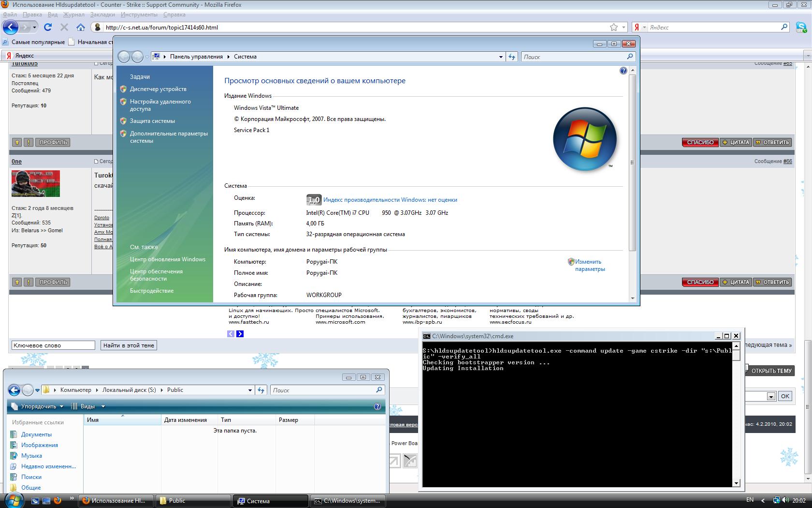The width and height of the screenshot is (812, 508).
Task: Reload the page in Firefox
Action: (x=48, y=27)
